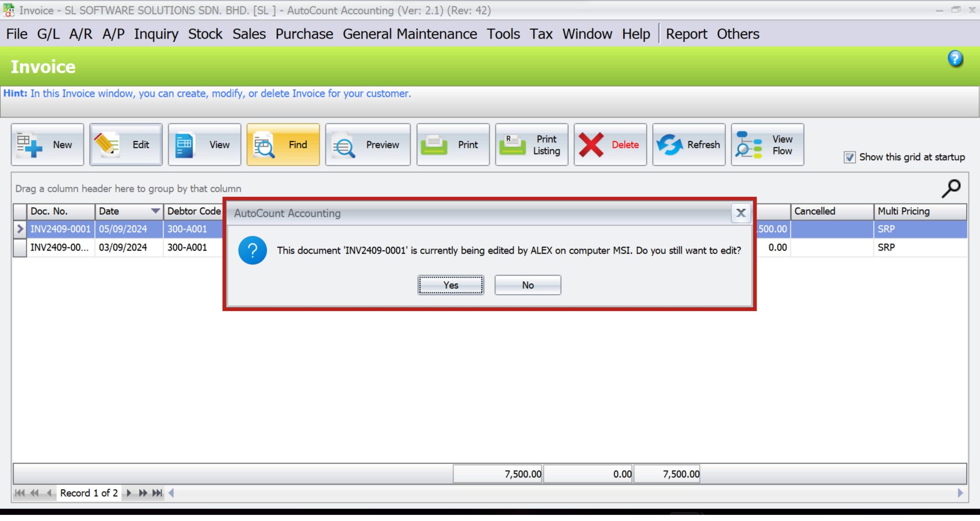Open the View Flow tool
Image resolution: width=980 pixels, height=521 pixels.
[767, 145]
